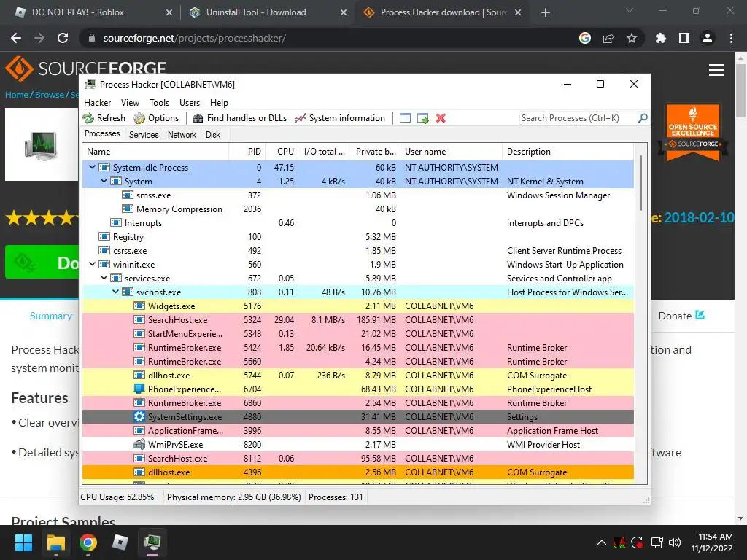747x560 pixels.
Task: Sort by Private bytes column header
Action: point(375,152)
